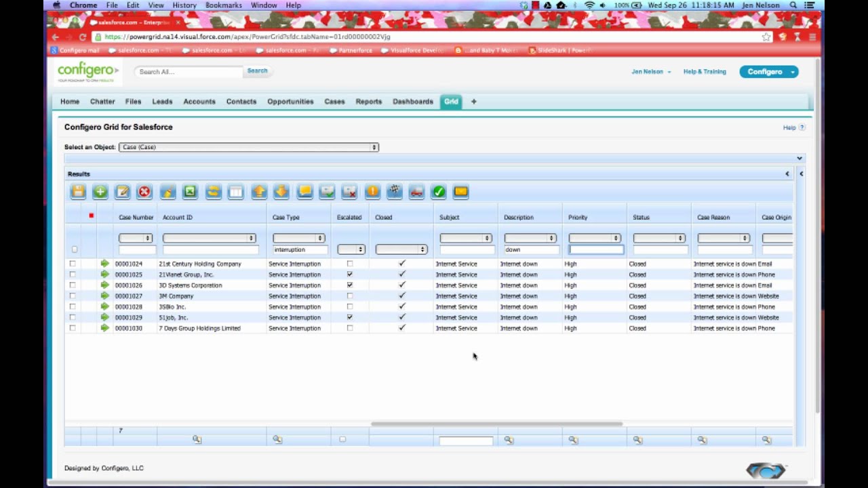Open the Jen Nelson user menu

click(651, 72)
